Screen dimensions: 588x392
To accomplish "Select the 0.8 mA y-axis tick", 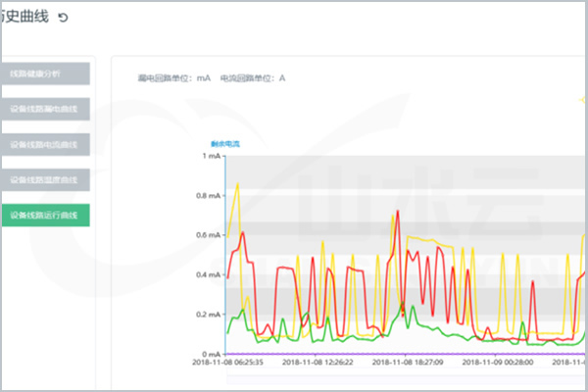I will (207, 196).
